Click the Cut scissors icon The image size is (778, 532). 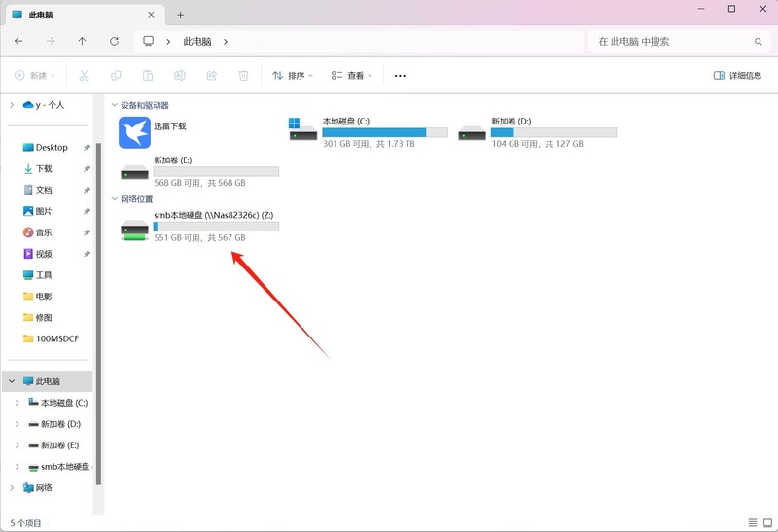click(84, 76)
